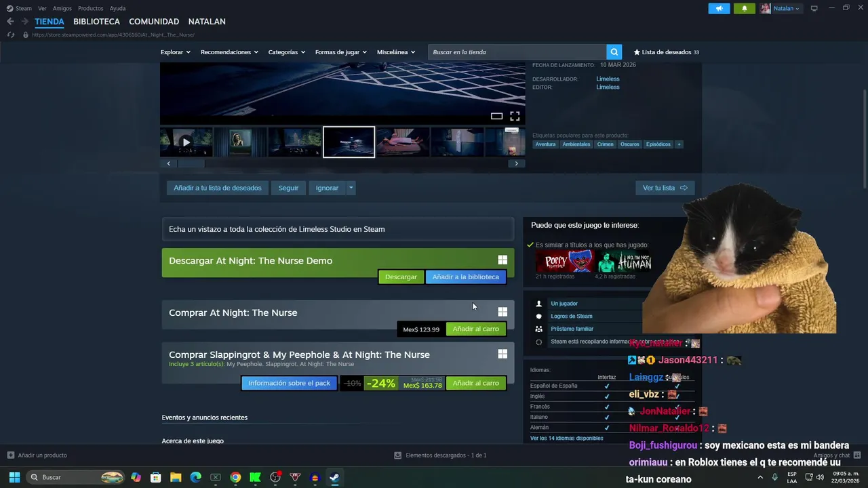Expand the Miscelánea dropdown
Screen dimensions: 868x488
point(396,52)
